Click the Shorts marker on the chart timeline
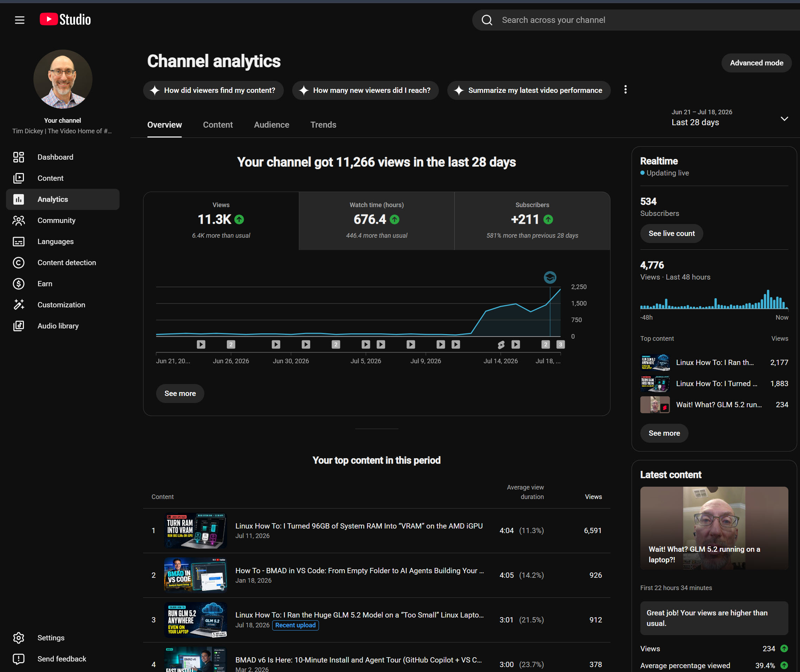The width and height of the screenshot is (800, 672). [x=501, y=345]
